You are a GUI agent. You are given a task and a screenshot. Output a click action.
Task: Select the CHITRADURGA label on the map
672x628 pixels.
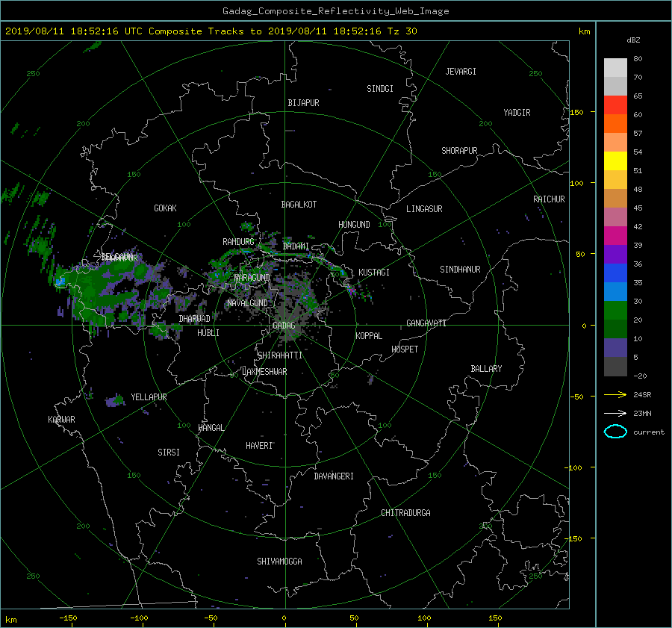[406, 513]
